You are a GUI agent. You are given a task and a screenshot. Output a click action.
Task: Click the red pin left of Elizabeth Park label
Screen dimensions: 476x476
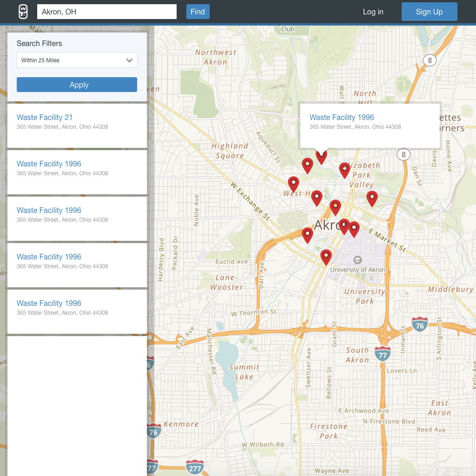pos(344,170)
